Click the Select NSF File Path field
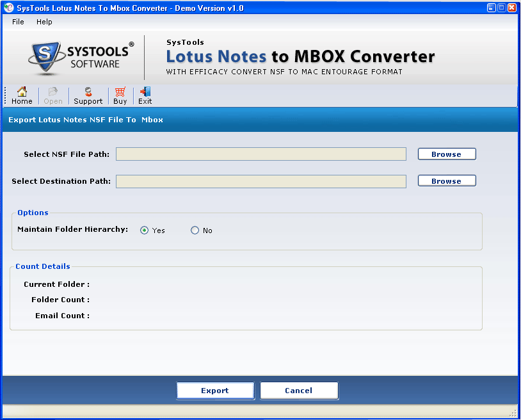The width and height of the screenshot is (521, 420). (x=260, y=154)
